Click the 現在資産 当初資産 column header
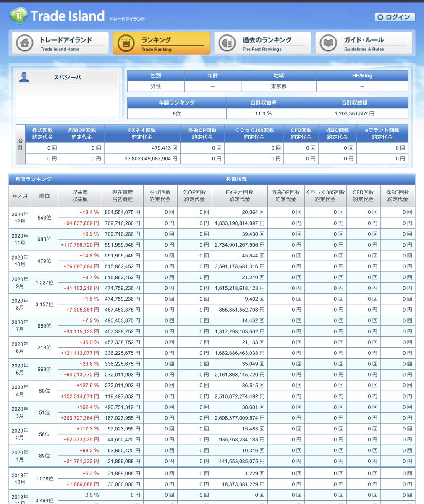 [123, 196]
